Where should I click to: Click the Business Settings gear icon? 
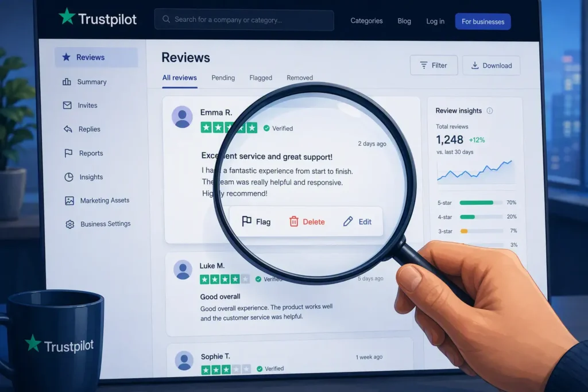tap(69, 224)
